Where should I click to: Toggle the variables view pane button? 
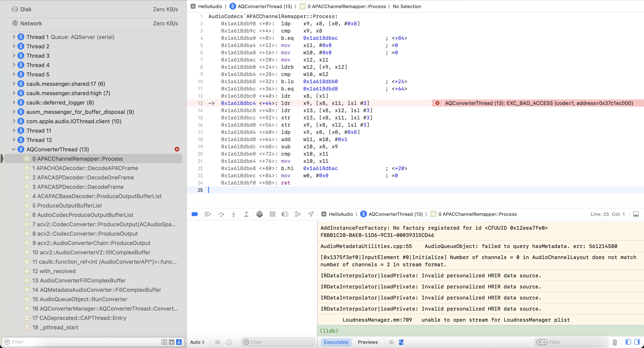click(628, 342)
